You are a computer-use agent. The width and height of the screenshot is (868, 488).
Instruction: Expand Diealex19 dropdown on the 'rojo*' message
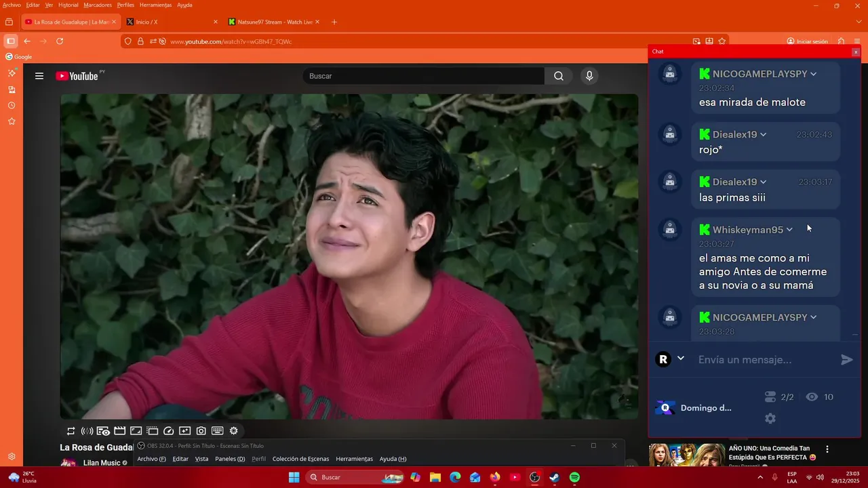763,135
